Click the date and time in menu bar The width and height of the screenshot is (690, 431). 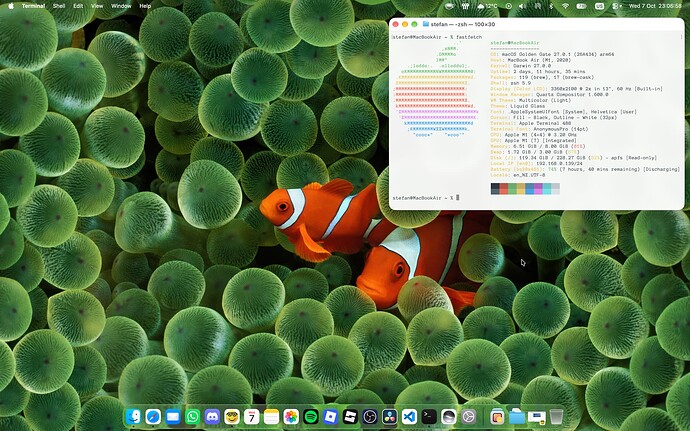click(x=655, y=6)
